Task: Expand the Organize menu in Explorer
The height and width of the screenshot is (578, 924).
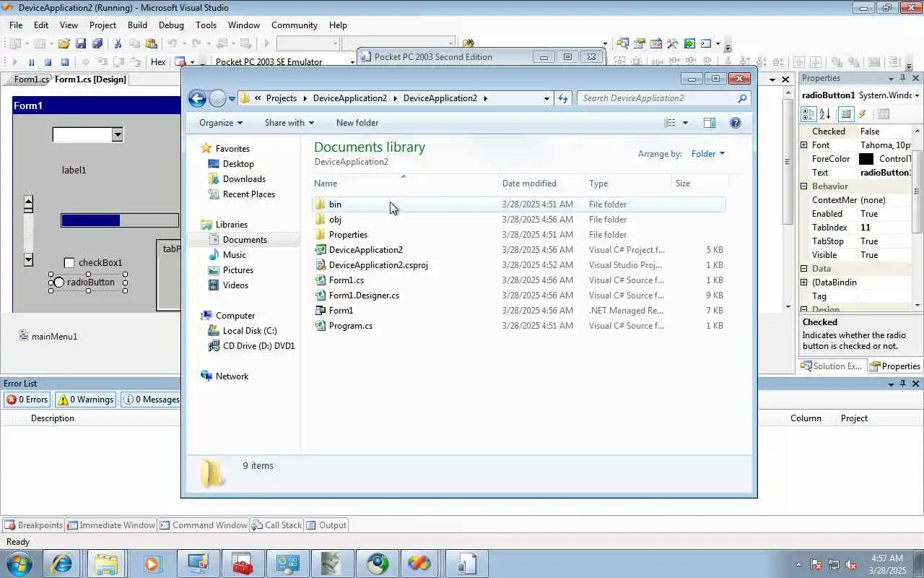Action: click(x=221, y=123)
